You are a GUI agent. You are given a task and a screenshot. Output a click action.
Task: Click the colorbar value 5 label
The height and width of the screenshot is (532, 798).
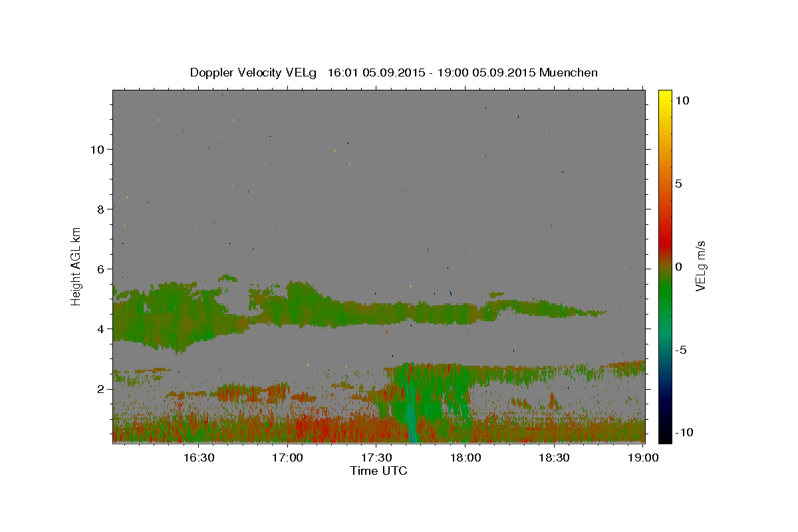coord(678,184)
